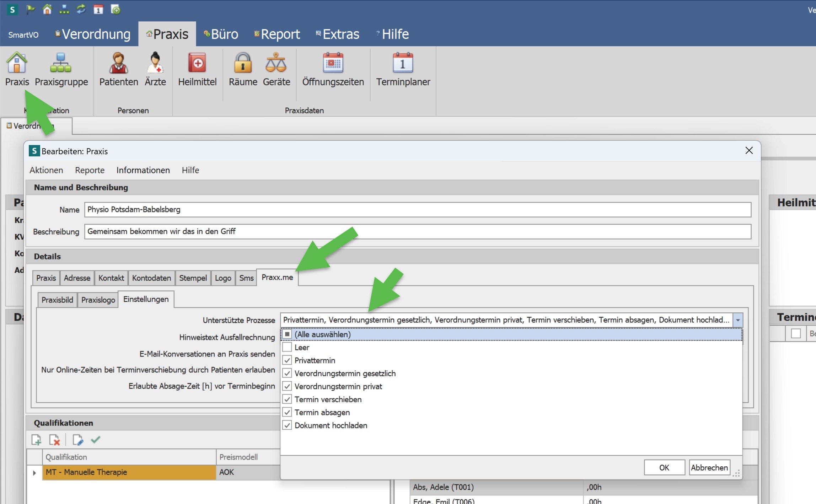Toggle the Dokument hochladen checkbox
Viewport: 816px width, 504px height.
287,425
